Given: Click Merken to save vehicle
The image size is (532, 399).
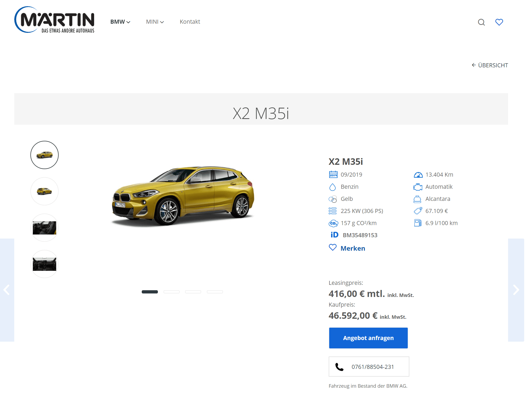Looking at the screenshot, I should click(x=353, y=248).
